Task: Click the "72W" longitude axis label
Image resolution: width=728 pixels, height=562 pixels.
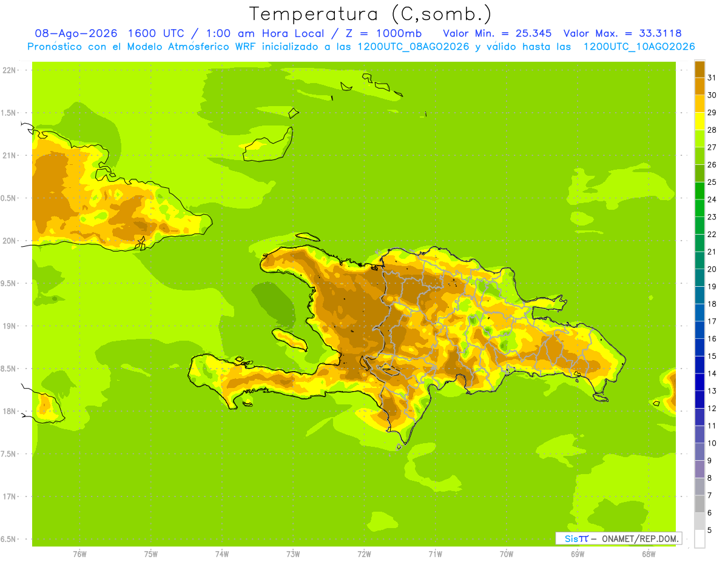Action: coord(364,554)
